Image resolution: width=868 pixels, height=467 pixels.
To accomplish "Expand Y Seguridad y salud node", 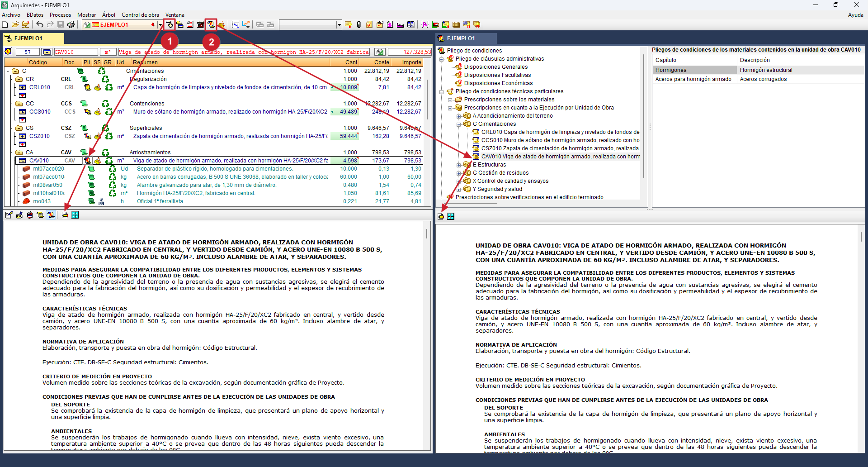I will pyautogui.click(x=459, y=189).
